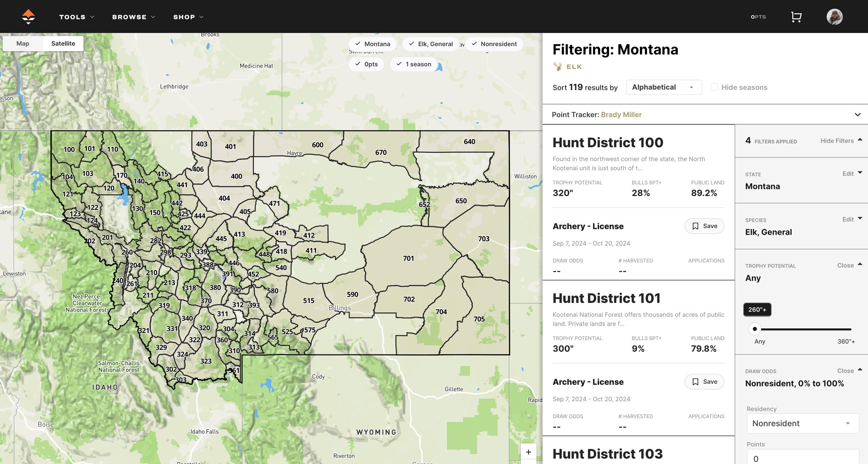The width and height of the screenshot is (868, 464).
Task: Zoom in with the map plus icon
Action: (x=528, y=452)
